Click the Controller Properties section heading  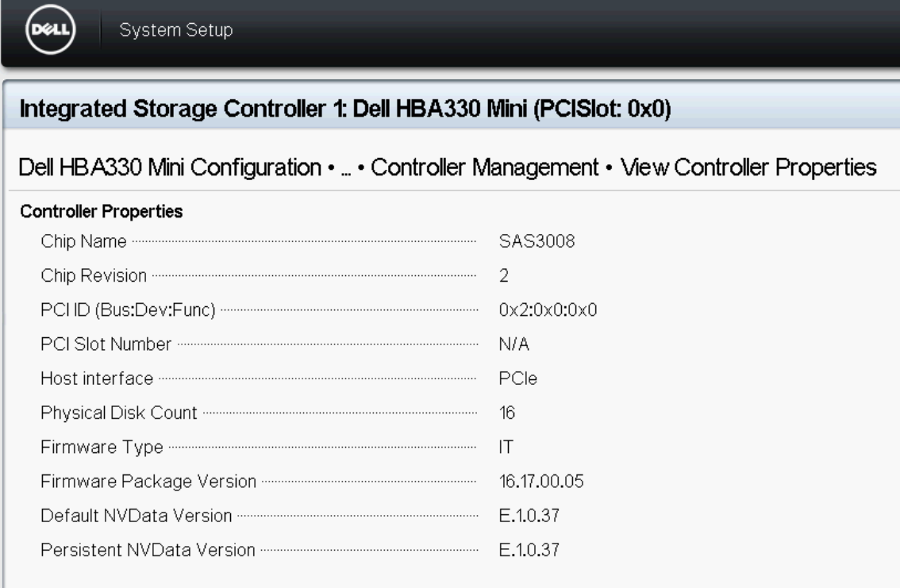tap(102, 212)
